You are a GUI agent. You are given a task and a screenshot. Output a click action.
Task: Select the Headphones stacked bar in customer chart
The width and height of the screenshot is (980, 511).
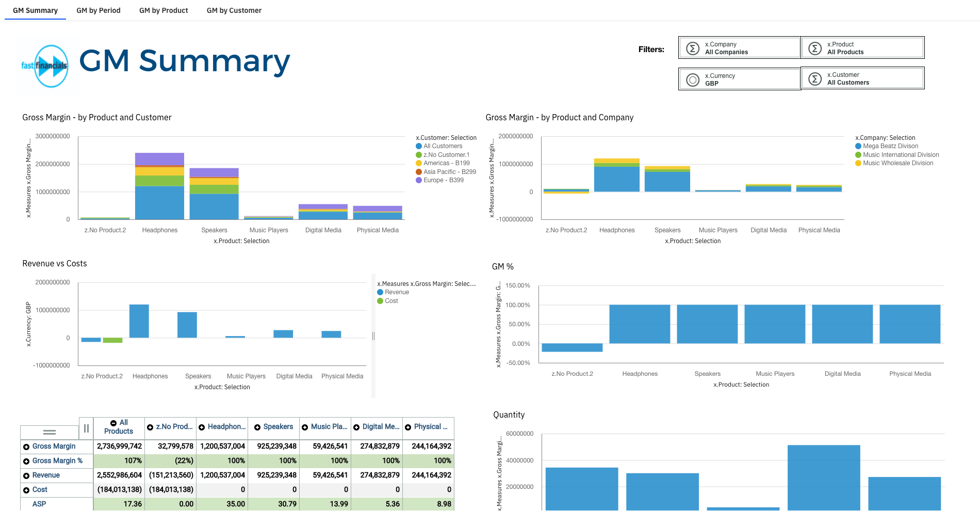(x=159, y=186)
